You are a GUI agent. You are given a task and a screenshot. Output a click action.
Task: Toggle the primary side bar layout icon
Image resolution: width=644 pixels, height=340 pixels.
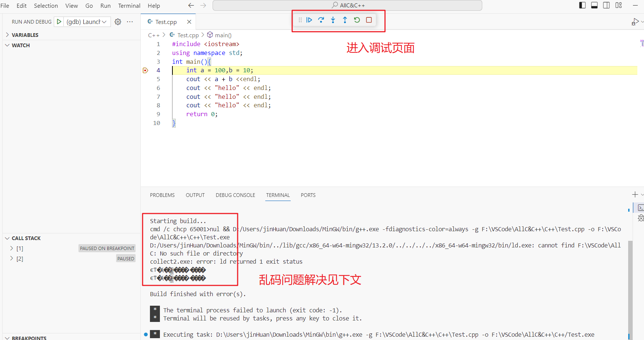tap(582, 5)
